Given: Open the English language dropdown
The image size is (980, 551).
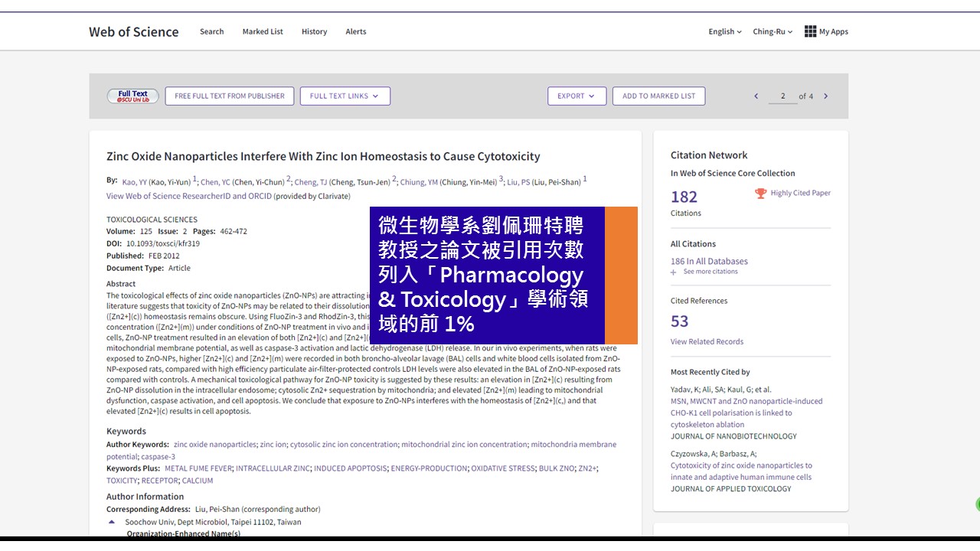Looking at the screenshot, I should pyautogui.click(x=724, y=32).
